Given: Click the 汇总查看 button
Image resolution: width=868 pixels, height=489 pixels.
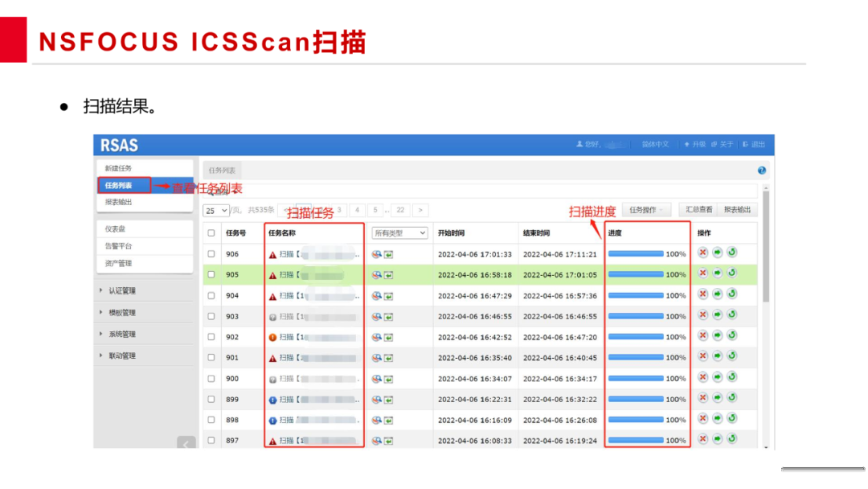Looking at the screenshot, I should pos(698,210).
